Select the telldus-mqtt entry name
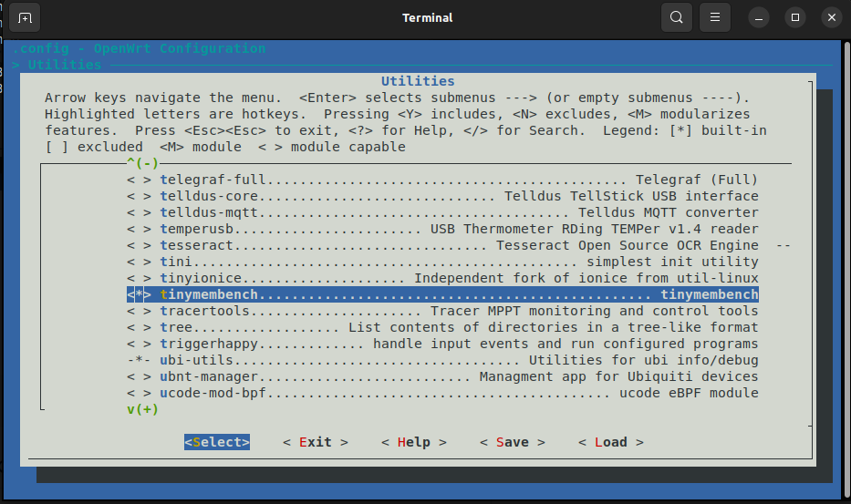The height and width of the screenshot is (504, 851). pyautogui.click(x=209, y=212)
